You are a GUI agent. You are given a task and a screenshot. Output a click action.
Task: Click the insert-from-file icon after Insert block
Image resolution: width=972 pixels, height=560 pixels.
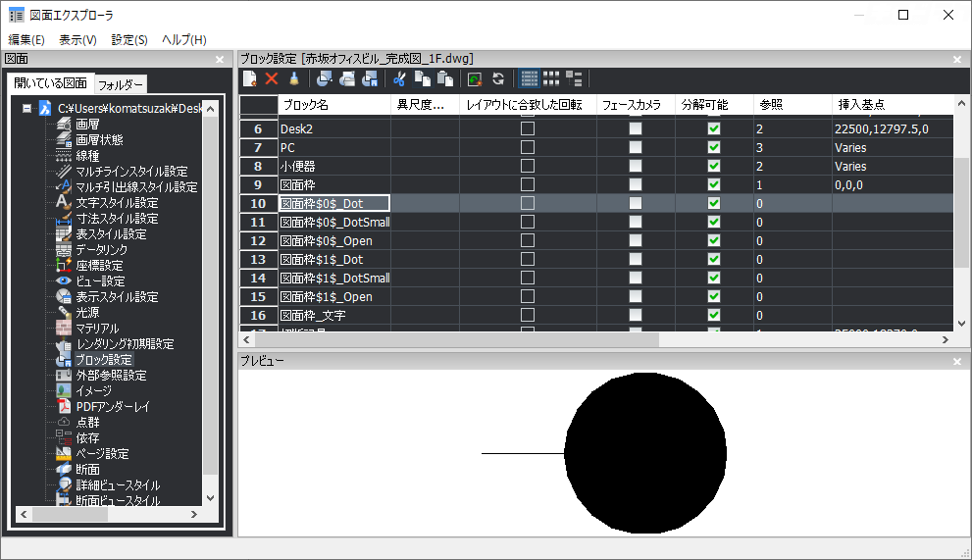pyautogui.click(x=347, y=78)
